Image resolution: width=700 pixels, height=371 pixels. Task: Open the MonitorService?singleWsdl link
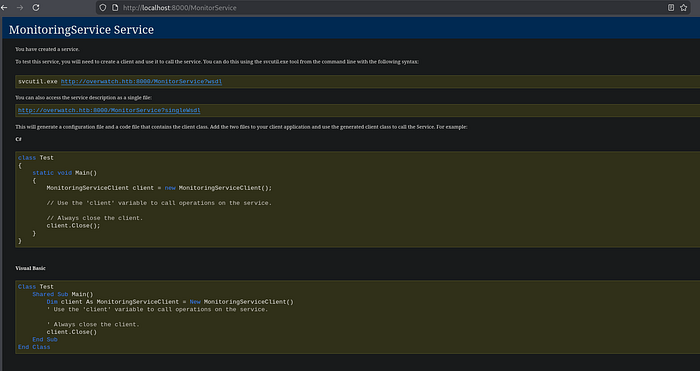[x=109, y=110]
